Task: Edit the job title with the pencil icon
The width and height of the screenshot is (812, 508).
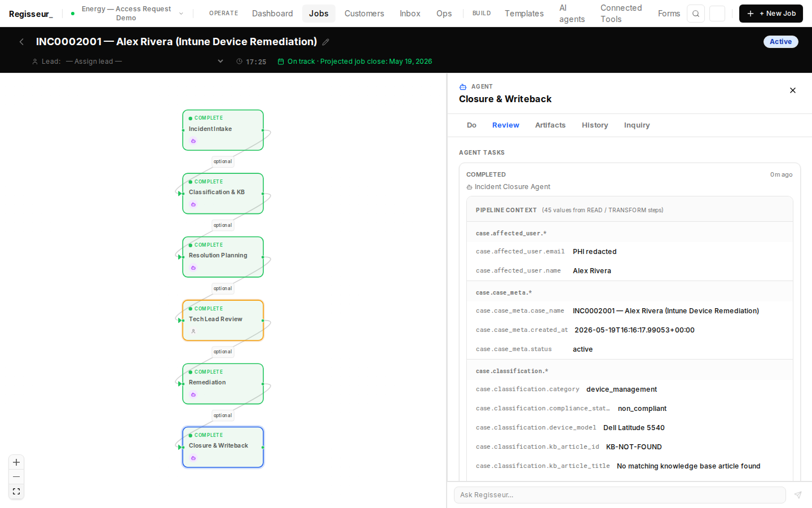Action: pyautogui.click(x=326, y=42)
